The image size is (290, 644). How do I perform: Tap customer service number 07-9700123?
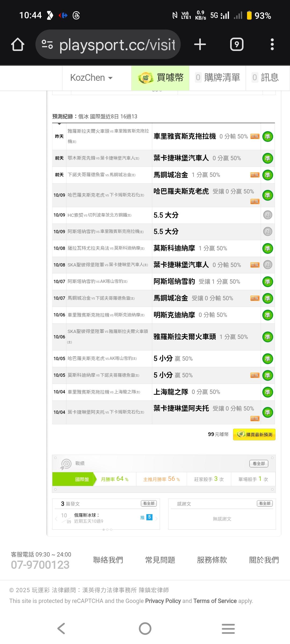pos(40,565)
